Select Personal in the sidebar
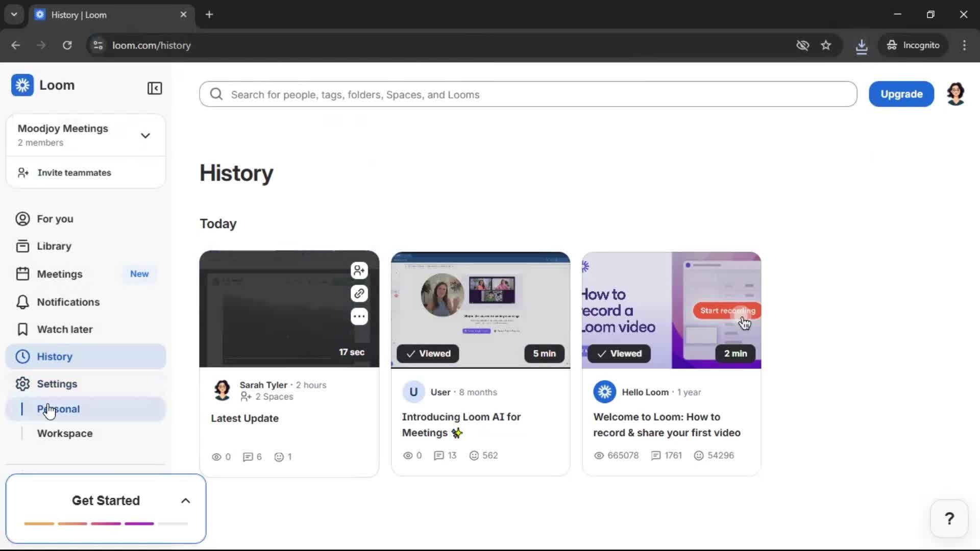This screenshot has width=980, height=551. point(58,409)
